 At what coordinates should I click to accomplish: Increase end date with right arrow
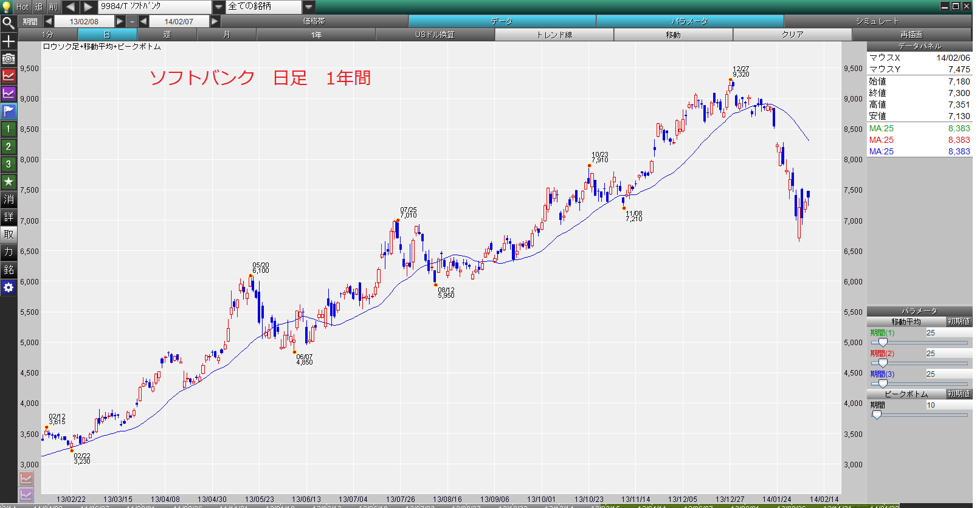(215, 21)
